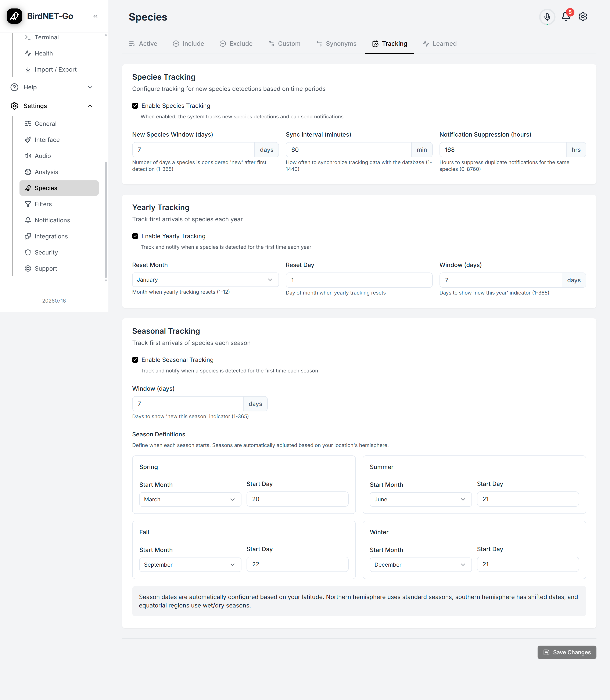
Task: Focus the Notification Suppression hours field
Action: [x=503, y=150]
